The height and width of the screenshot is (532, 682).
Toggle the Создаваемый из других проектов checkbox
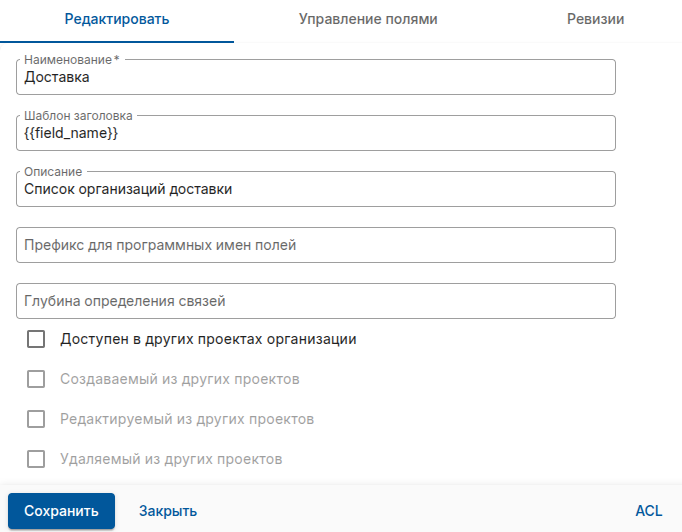pos(37,379)
